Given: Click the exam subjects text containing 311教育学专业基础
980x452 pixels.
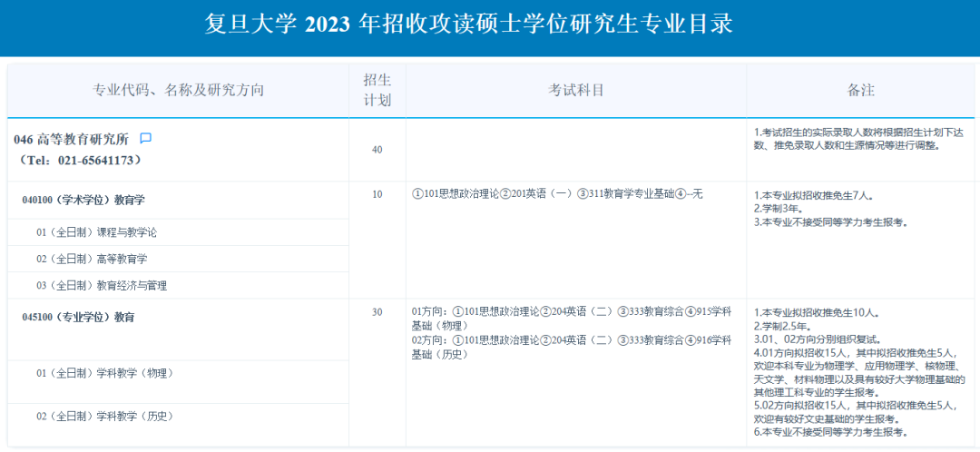Looking at the screenshot, I should (x=557, y=194).
